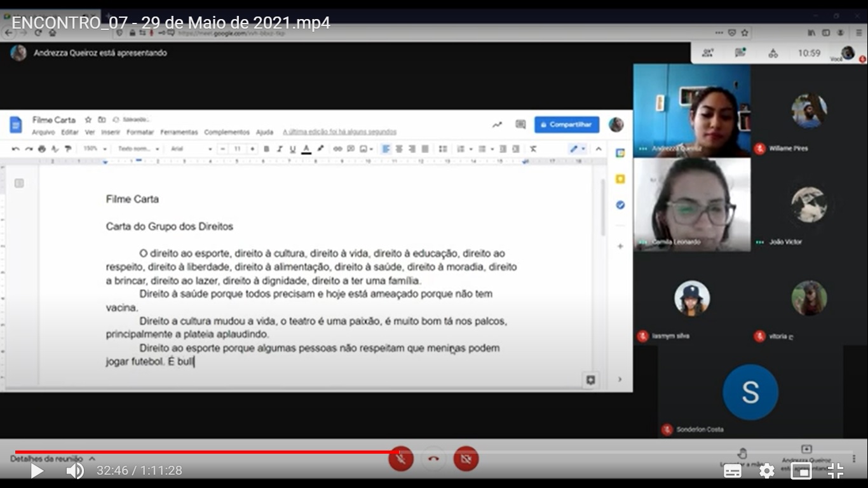
Task: Expand Detalhes da reunião panel
Action: 52,458
